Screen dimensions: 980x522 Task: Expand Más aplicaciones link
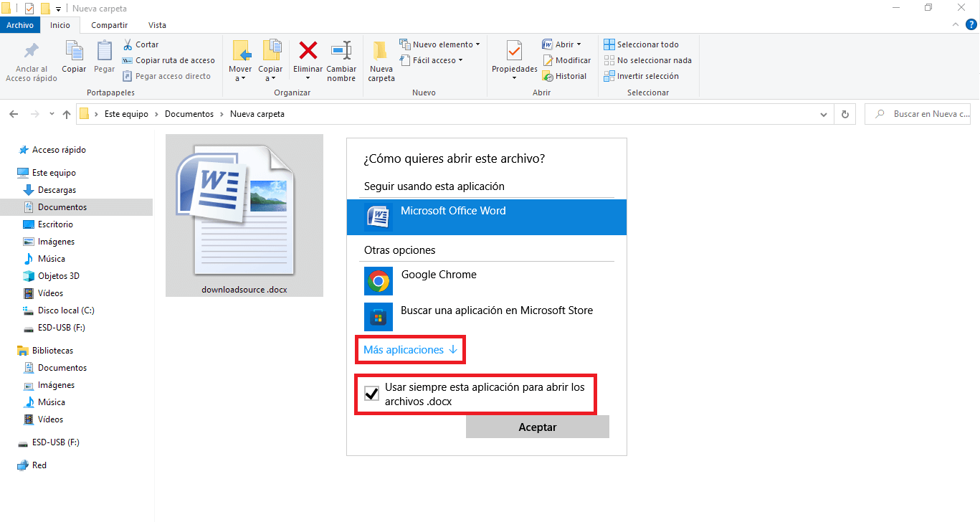(410, 350)
